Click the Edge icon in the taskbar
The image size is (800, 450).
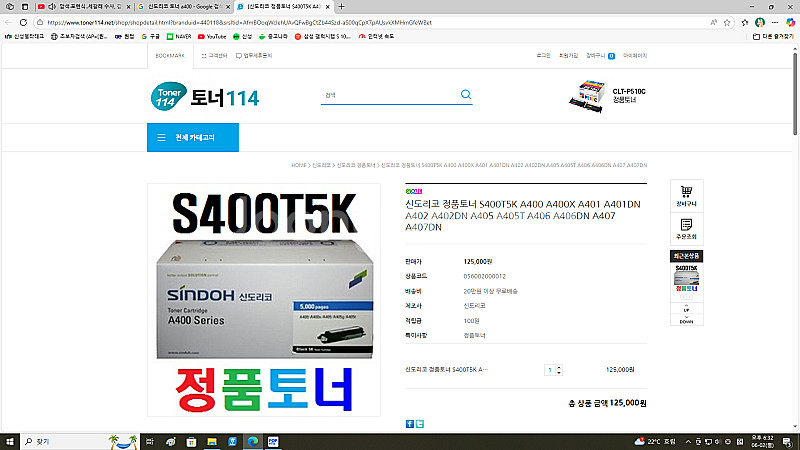[253, 441]
